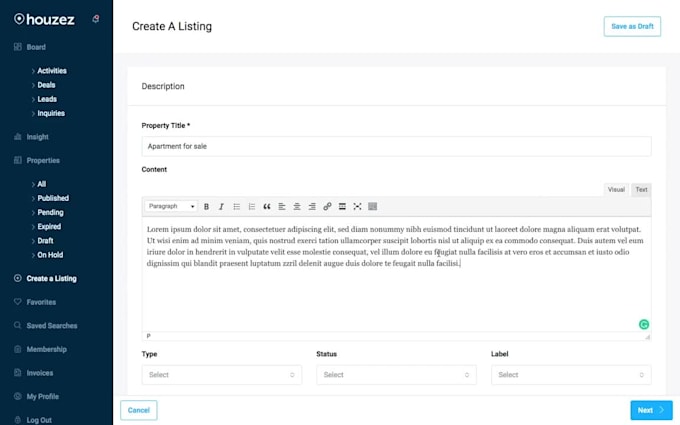Toggle bold formatting in editor
680x425 pixels.
[x=206, y=206]
